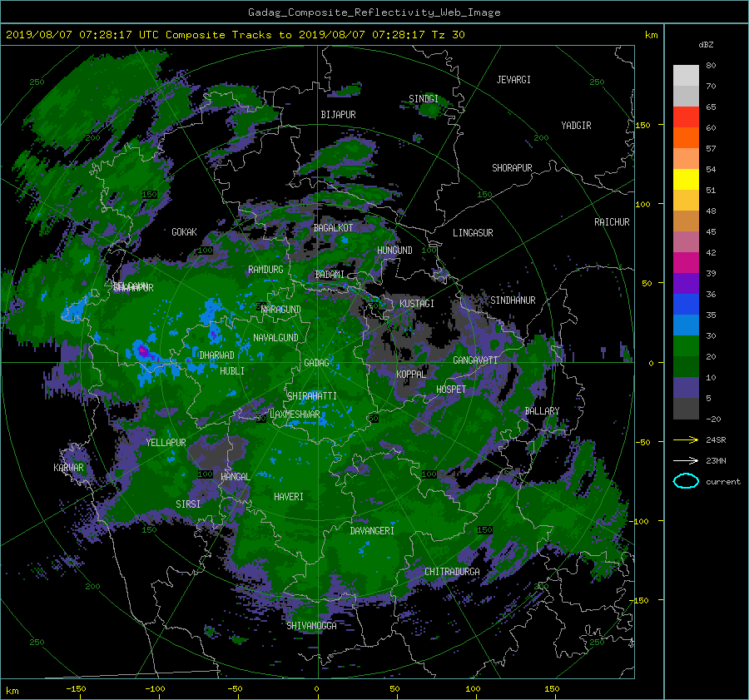This screenshot has width=749, height=700.
Task: Click the yellow 24SR arrow legend icon
Action: (x=686, y=439)
